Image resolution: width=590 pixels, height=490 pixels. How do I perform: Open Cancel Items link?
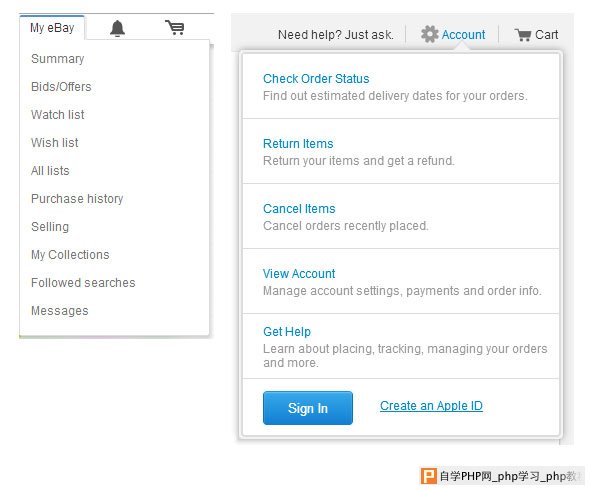(x=299, y=209)
